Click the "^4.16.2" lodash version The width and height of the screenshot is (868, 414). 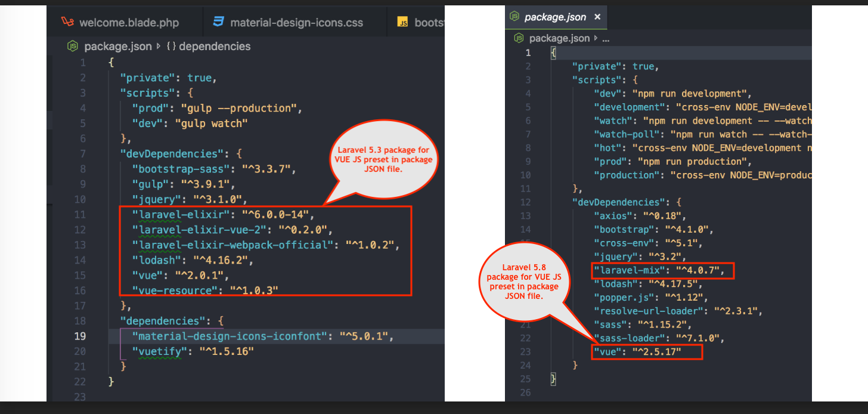click(220, 260)
